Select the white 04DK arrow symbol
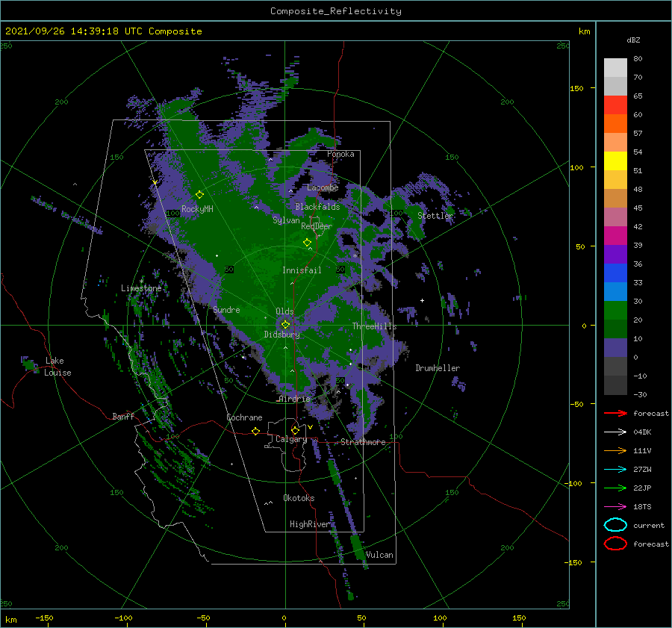The height and width of the screenshot is (628, 672). (615, 432)
